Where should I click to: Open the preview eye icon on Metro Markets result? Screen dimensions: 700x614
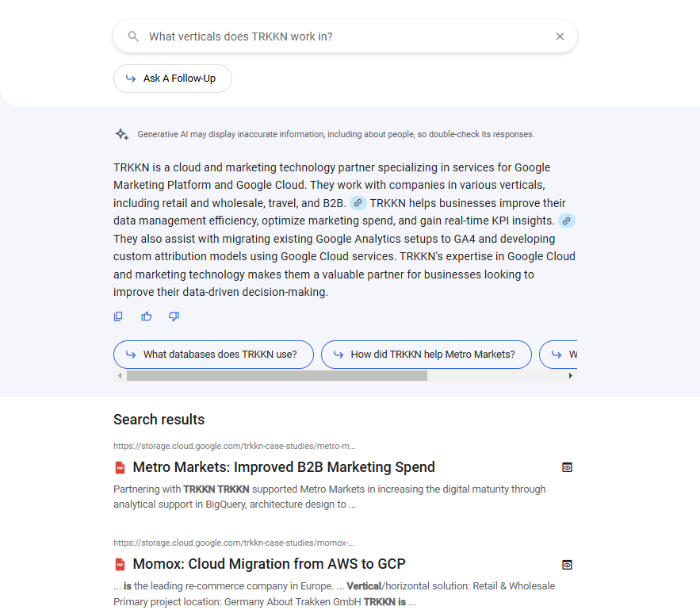(567, 467)
